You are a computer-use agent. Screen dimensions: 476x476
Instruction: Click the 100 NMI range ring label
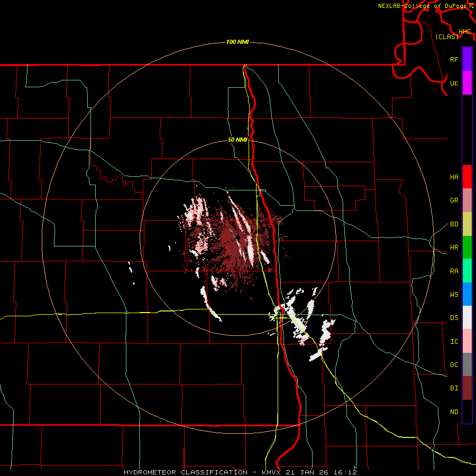coord(237,42)
